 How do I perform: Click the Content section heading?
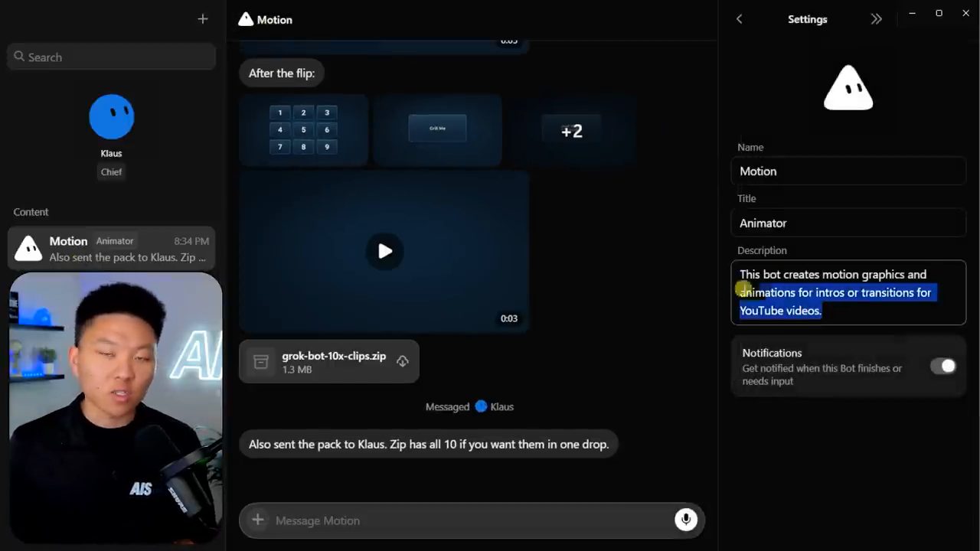31,212
